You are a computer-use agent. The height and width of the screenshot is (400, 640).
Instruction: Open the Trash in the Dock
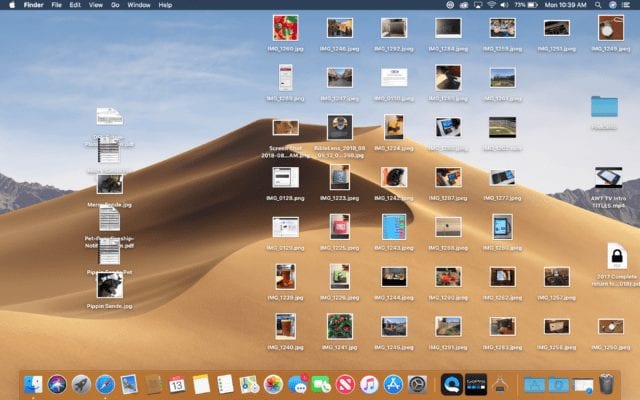607,383
